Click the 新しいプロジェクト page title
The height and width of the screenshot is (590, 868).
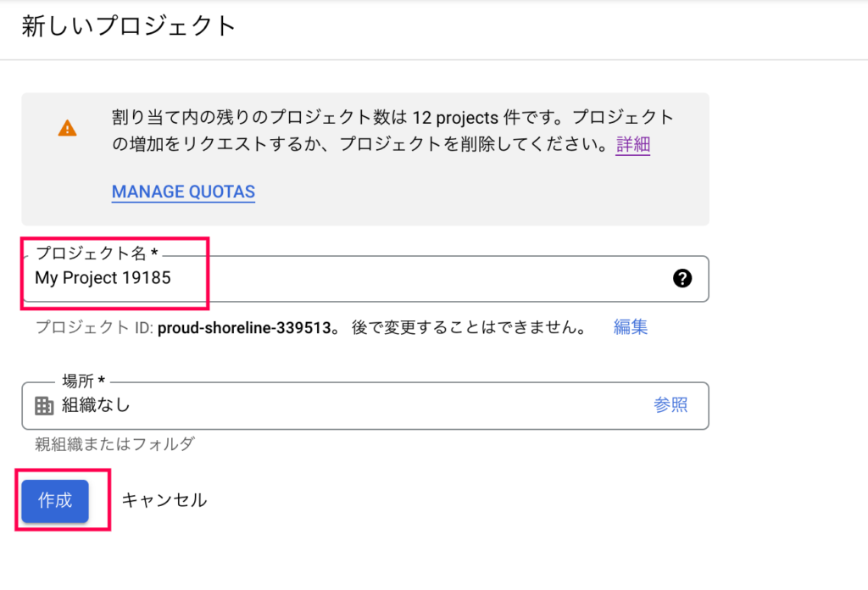coord(129,26)
